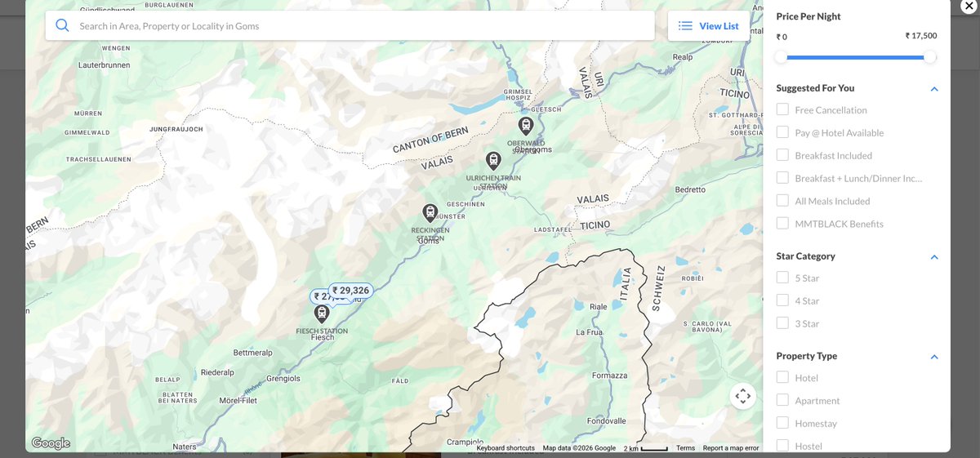Image resolution: width=980 pixels, height=458 pixels.
Task: Collapse the Star Category section
Action: point(934,257)
